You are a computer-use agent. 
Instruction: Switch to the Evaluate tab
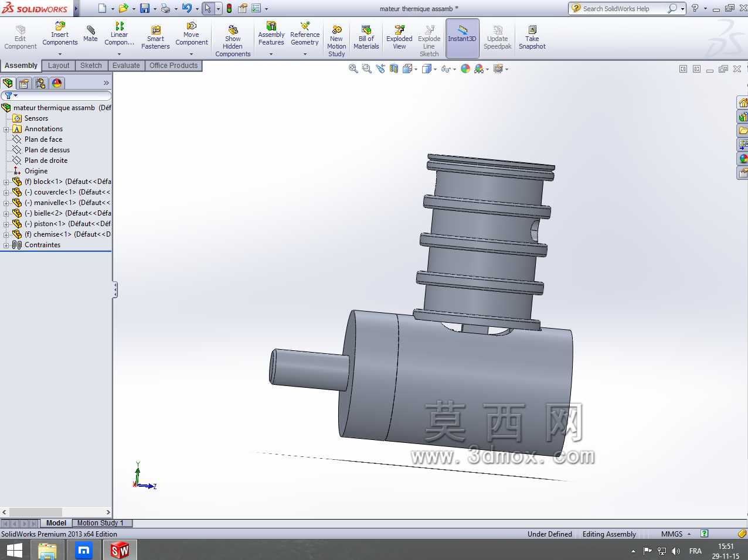(126, 66)
